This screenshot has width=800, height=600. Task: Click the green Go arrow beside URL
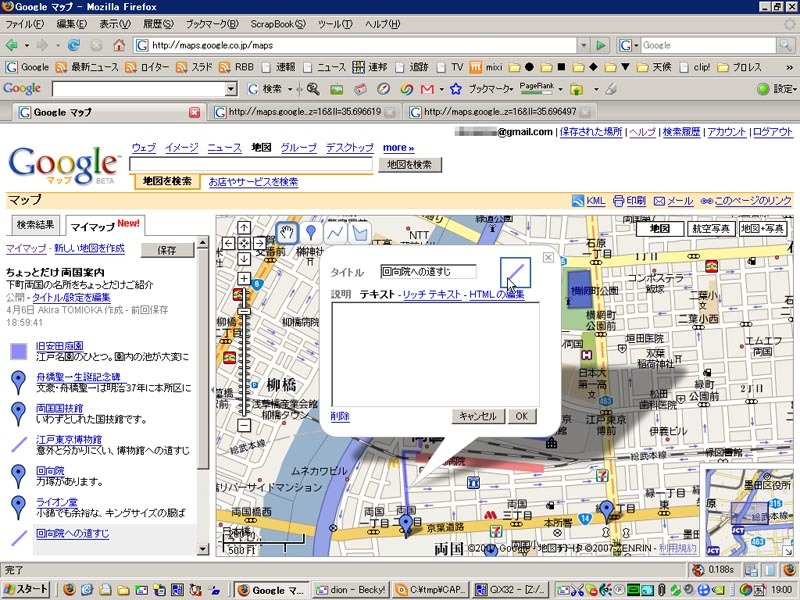point(601,45)
